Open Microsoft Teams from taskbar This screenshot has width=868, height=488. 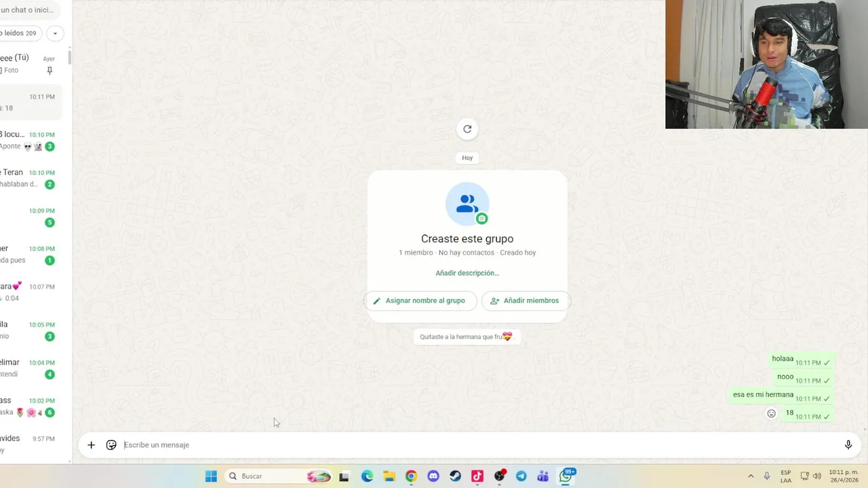(543, 476)
